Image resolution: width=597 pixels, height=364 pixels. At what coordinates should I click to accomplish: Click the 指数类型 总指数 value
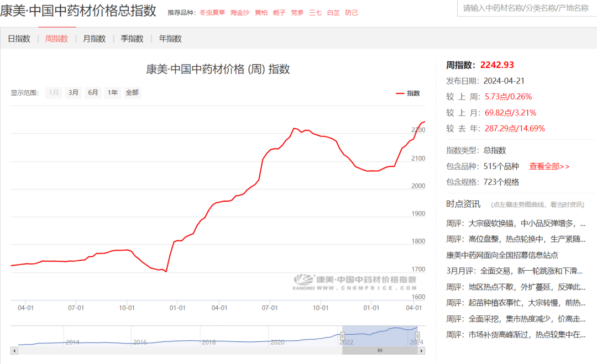(x=495, y=150)
